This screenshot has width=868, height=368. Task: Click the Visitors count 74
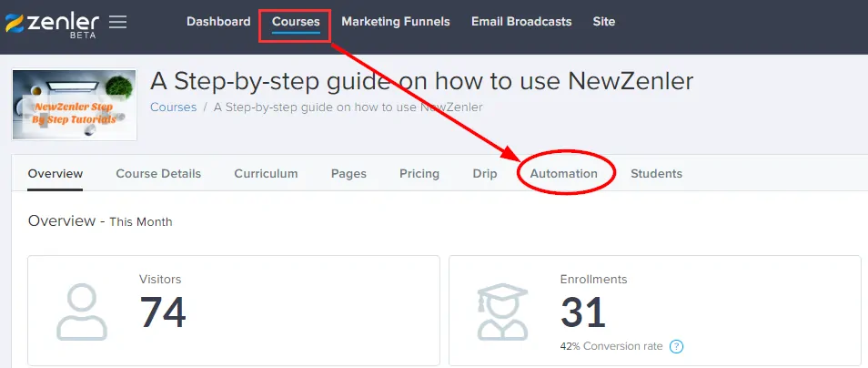[163, 312]
